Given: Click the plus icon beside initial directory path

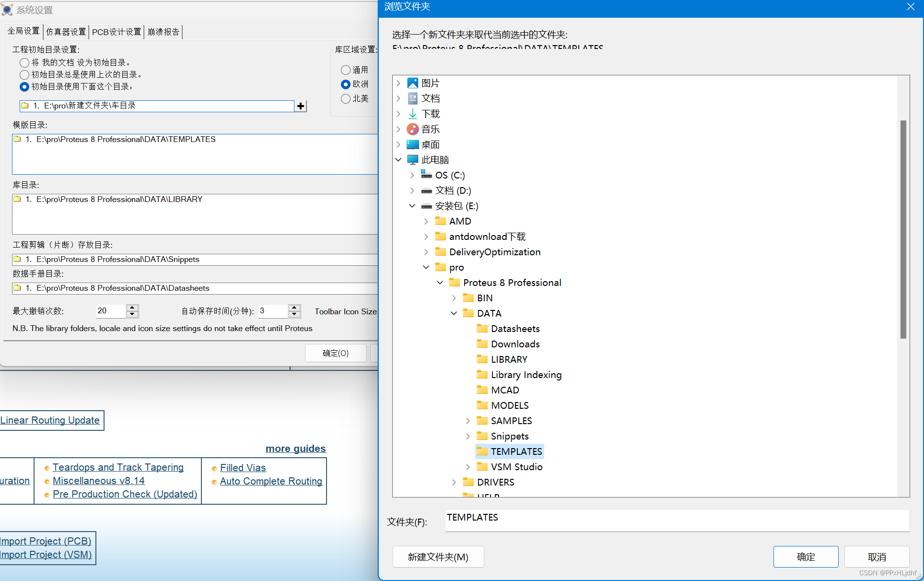Looking at the screenshot, I should coord(301,106).
